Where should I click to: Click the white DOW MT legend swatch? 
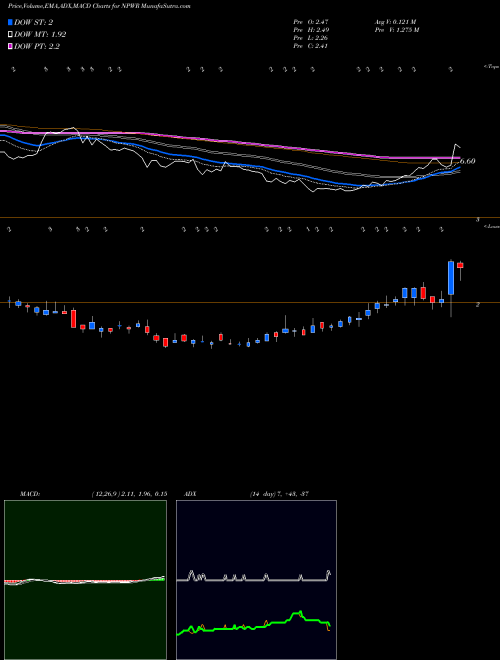pyautogui.click(x=10, y=34)
